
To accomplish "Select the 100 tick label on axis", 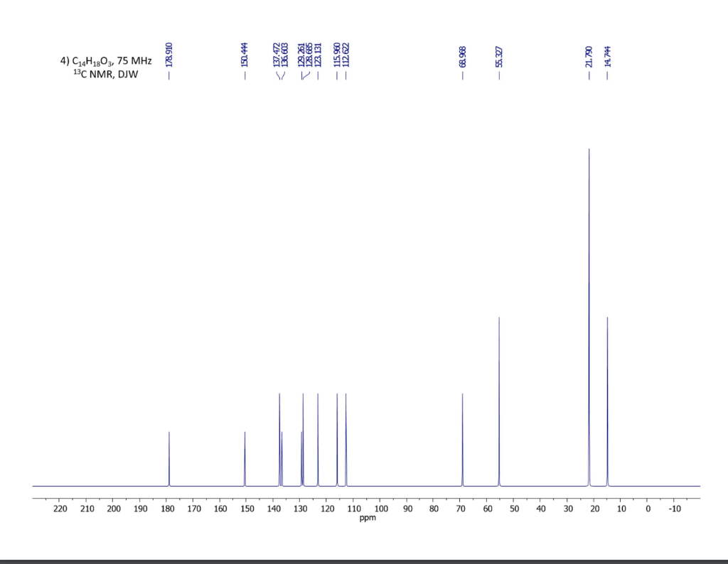I will [x=382, y=509].
